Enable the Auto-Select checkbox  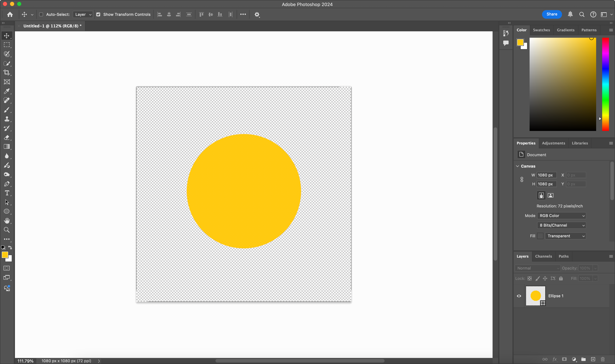point(41,14)
